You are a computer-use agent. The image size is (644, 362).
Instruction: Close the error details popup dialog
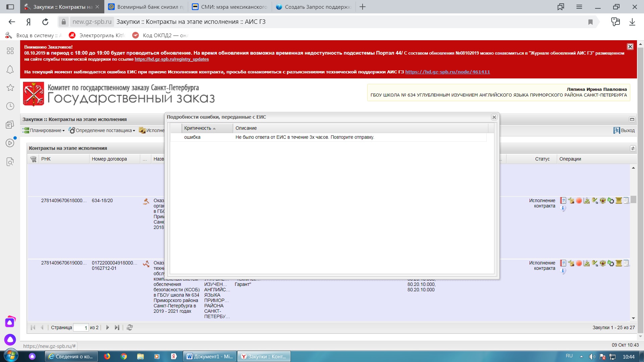point(494,117)
